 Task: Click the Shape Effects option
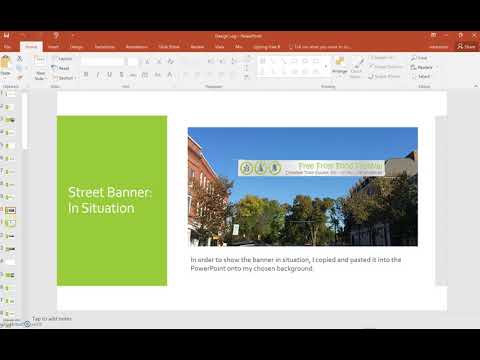click(385, 76)
